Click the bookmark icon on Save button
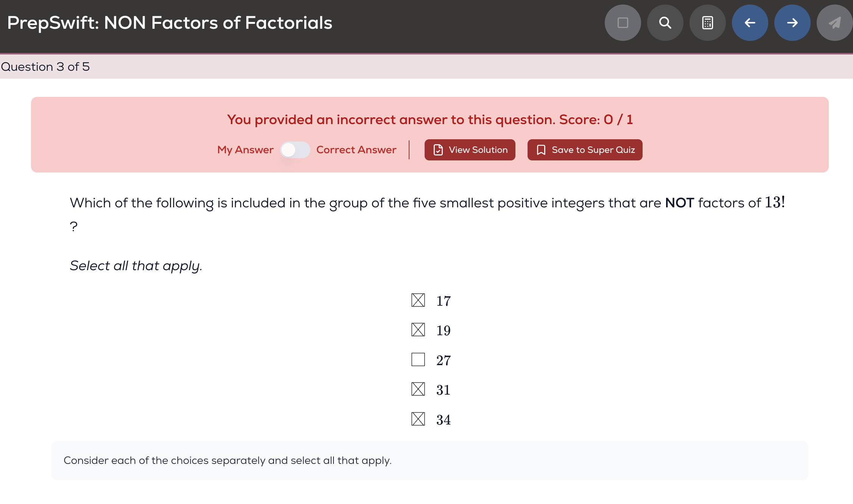Screen dimensions: 853x504 click(541, 150)
